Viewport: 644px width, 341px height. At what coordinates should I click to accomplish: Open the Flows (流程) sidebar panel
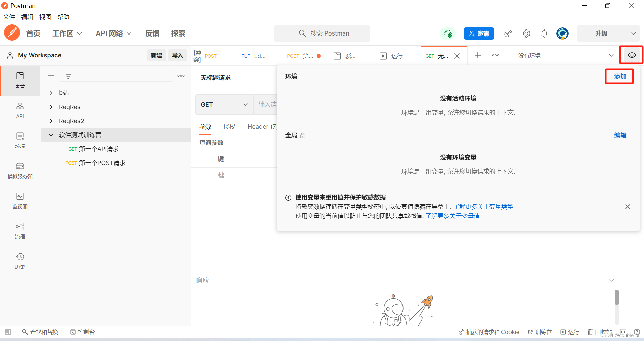pyautogui.click(x=20, y=231)
